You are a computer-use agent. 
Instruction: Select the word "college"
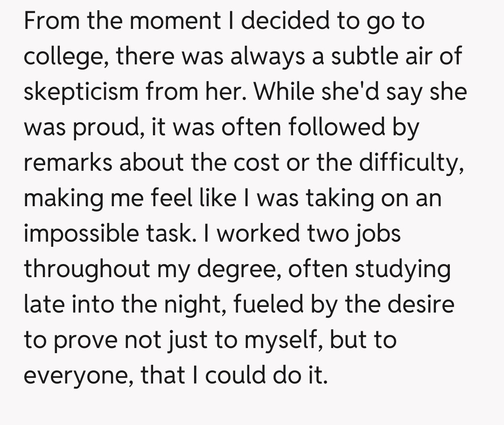64,57
